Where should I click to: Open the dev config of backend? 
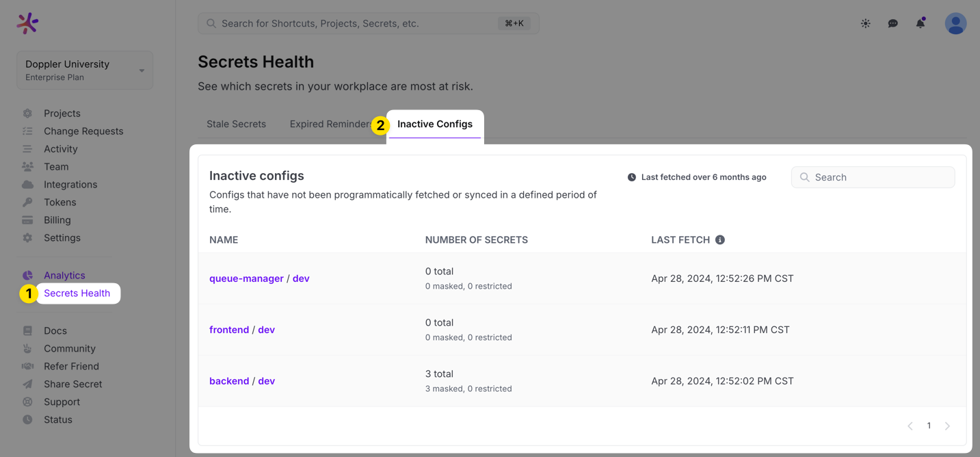pyautogui.click(x=267, y=381)
